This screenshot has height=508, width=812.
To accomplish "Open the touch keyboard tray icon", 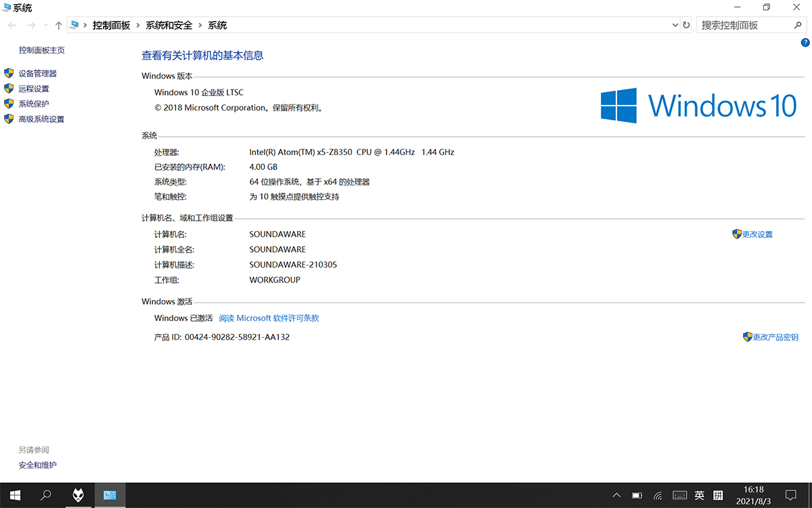I will pos(679,495).
